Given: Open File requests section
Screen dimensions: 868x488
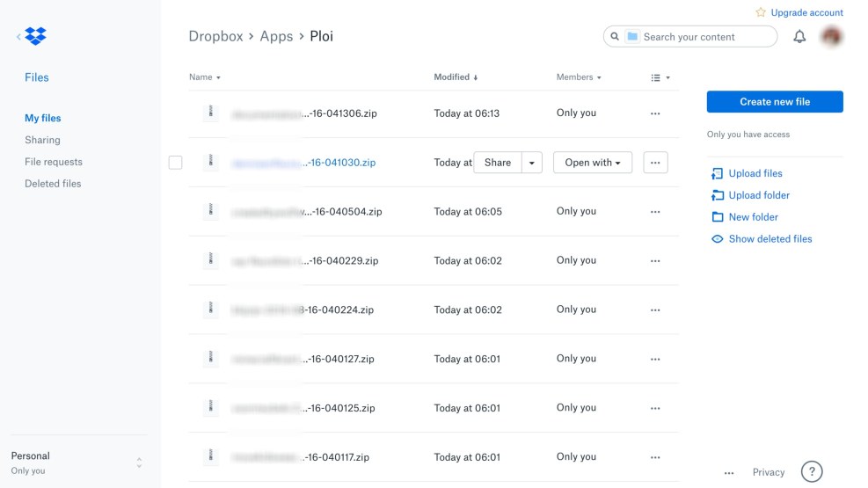Looking at the screenshot, I should [x=53, y=162].
